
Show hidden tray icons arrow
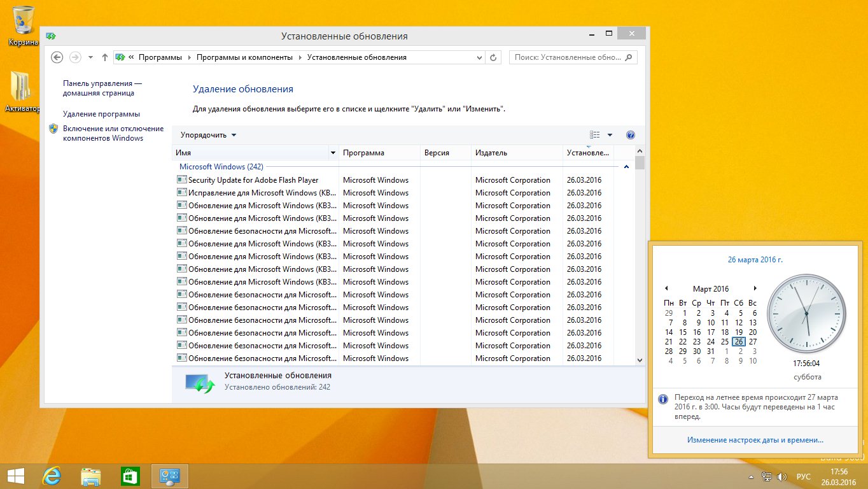click(752, 476)
